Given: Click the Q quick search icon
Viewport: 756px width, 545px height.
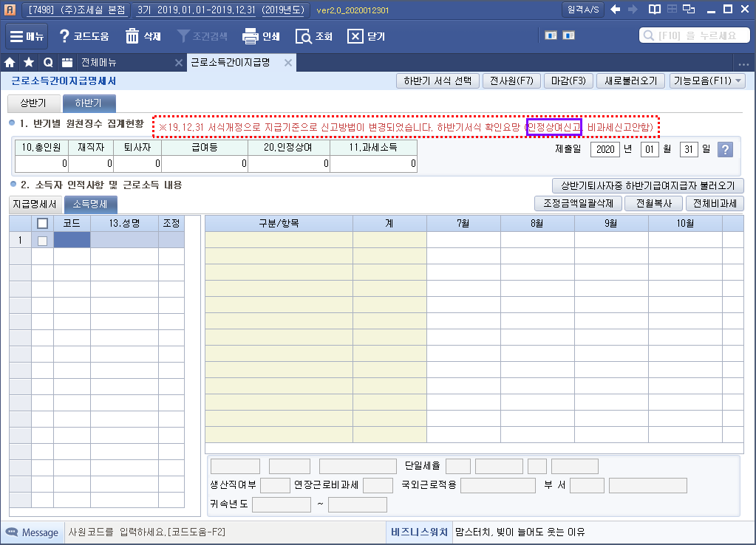Looking at the screenshot, I should pyautogui.click(x=48, y=62).
